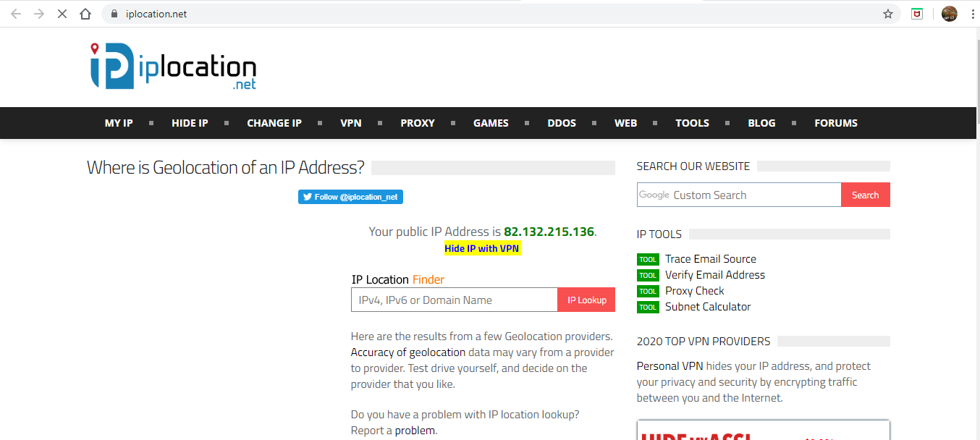Click the Report a problem link

point(415,431)
